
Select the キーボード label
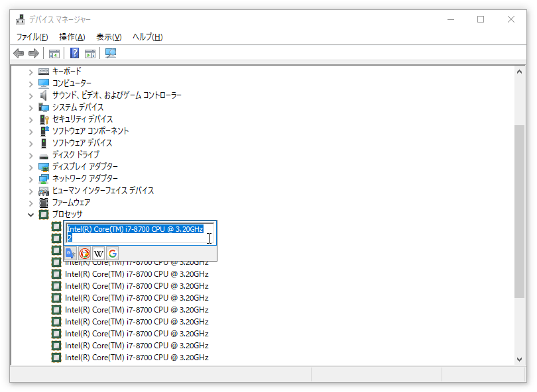click(67, 71)
